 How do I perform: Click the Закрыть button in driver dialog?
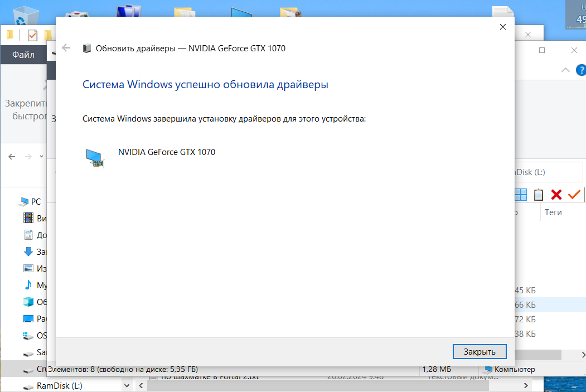click(x=480, y=352)
